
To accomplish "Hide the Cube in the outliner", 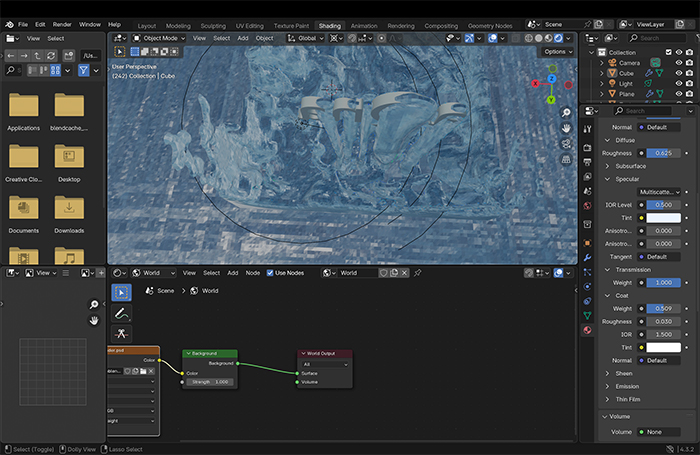I will [x=678, y=73].
